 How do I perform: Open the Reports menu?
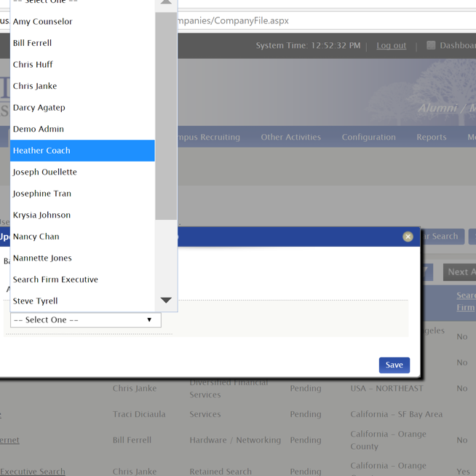point(432,138)
